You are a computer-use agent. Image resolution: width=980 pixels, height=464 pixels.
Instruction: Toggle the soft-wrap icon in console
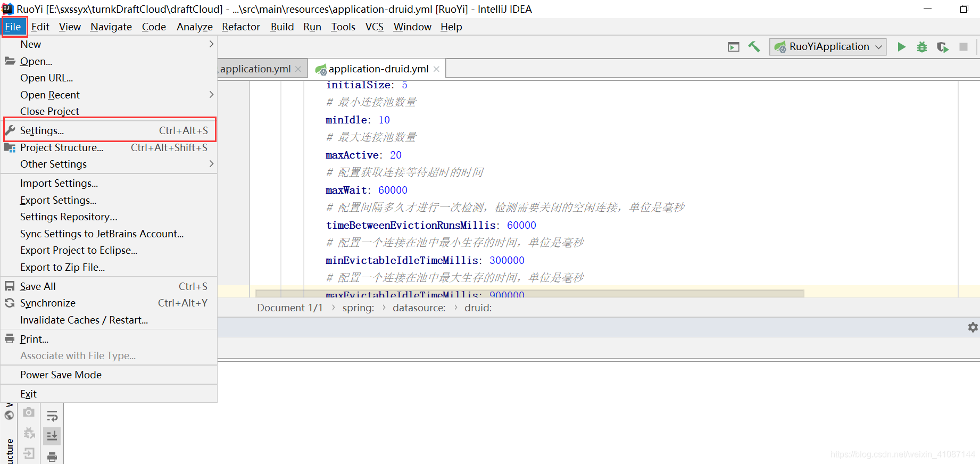(52, 416)
